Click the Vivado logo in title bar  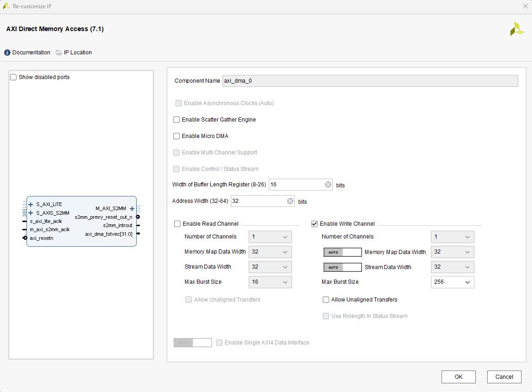tap(6, 6)
